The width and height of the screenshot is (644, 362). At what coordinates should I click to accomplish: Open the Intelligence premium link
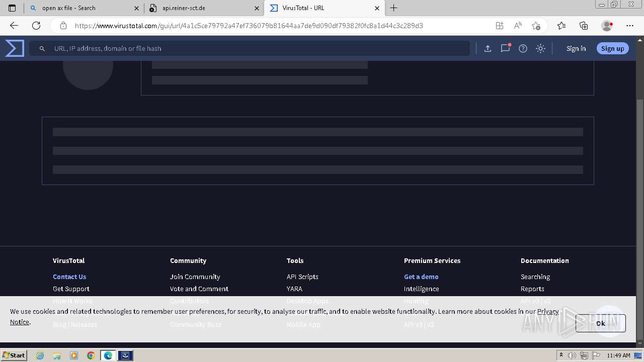[x=421, y=289]
